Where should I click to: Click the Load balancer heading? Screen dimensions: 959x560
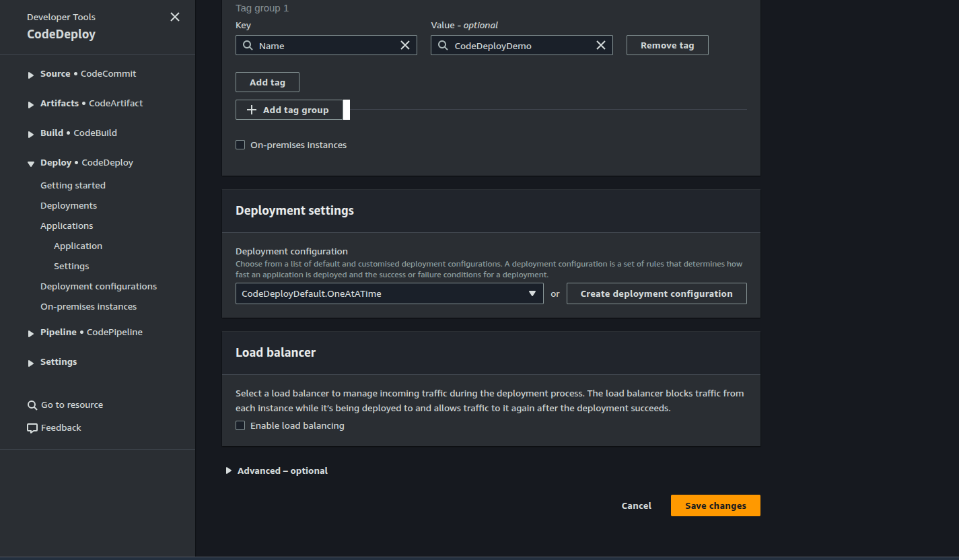pyautogui.click(x=275, y=352)
